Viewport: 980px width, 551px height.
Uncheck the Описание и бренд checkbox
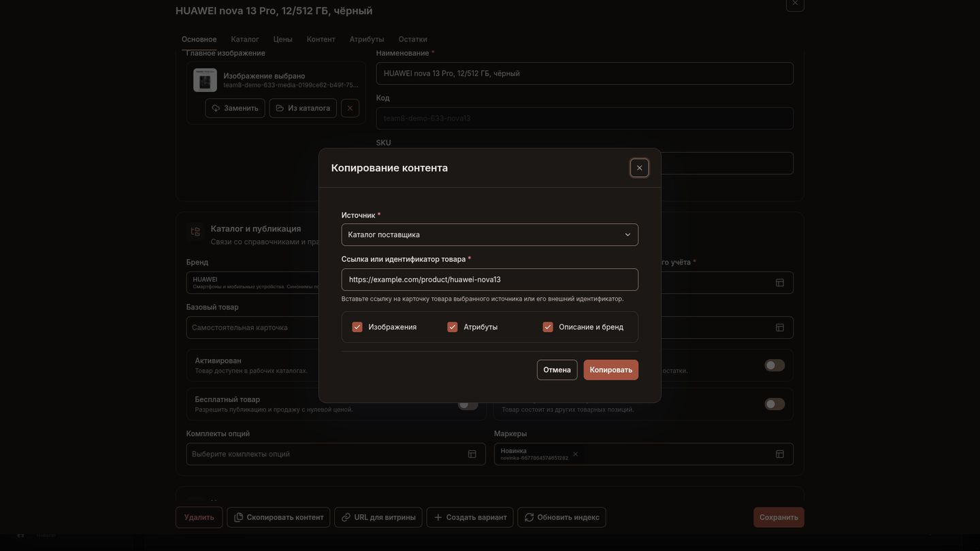click(x=548, y=327)
